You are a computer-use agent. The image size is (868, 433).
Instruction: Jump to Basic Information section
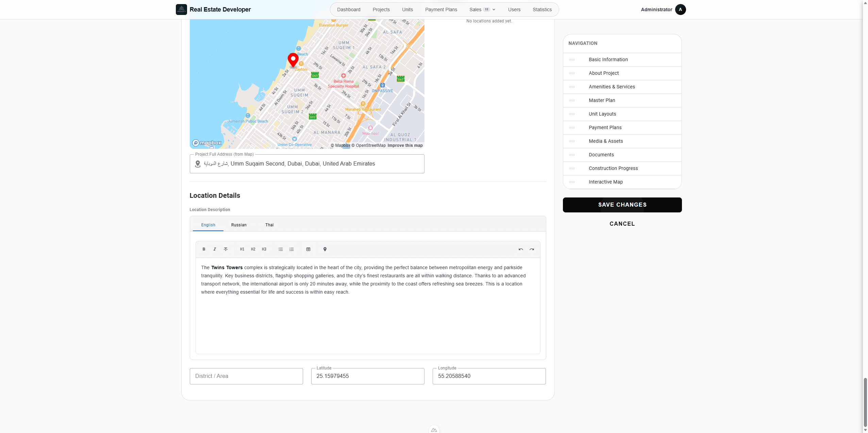pyautogui.click(x=622, y=59)
